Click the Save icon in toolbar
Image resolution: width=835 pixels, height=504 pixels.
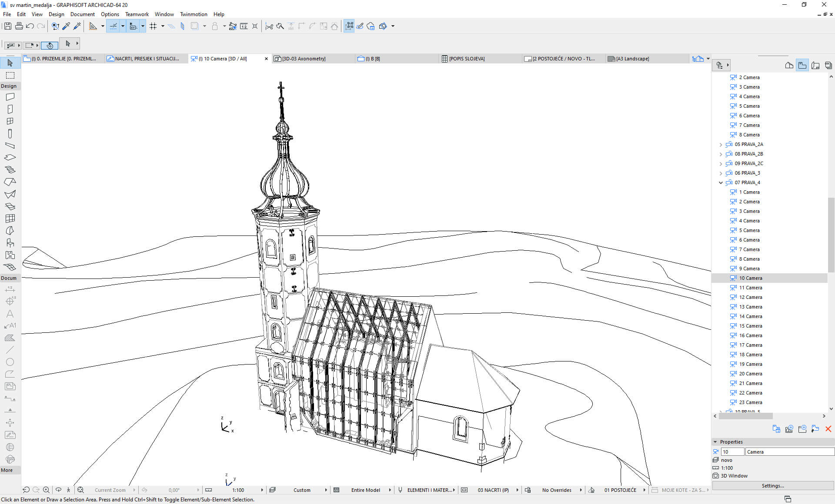pyautogui.click(x=8, y=26)
